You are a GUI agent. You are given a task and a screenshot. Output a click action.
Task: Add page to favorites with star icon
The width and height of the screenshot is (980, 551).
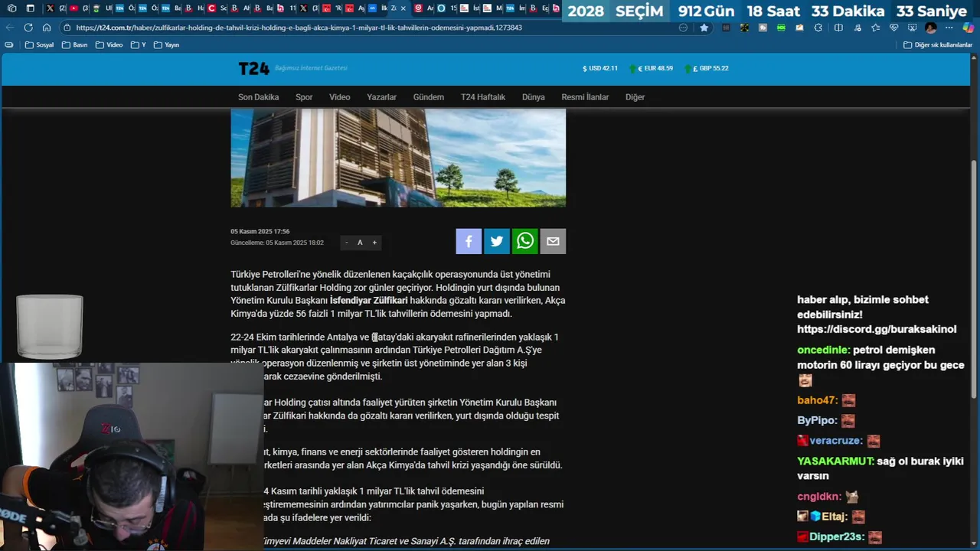point(704,28)
